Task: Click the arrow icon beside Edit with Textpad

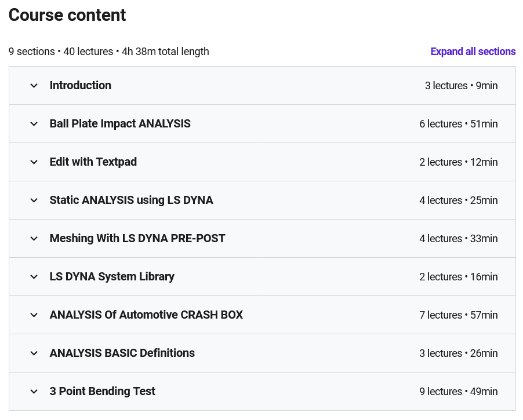Action: 34,162
